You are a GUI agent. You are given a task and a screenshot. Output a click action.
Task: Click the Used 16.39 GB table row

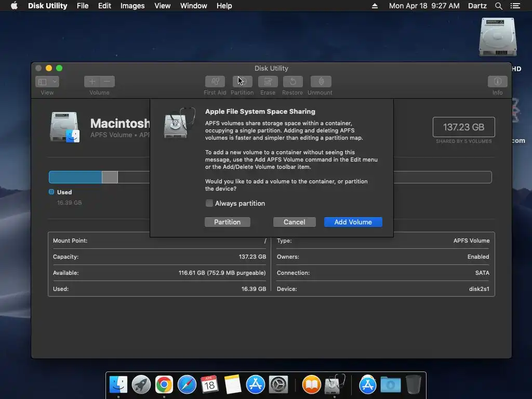click(159, 289)
